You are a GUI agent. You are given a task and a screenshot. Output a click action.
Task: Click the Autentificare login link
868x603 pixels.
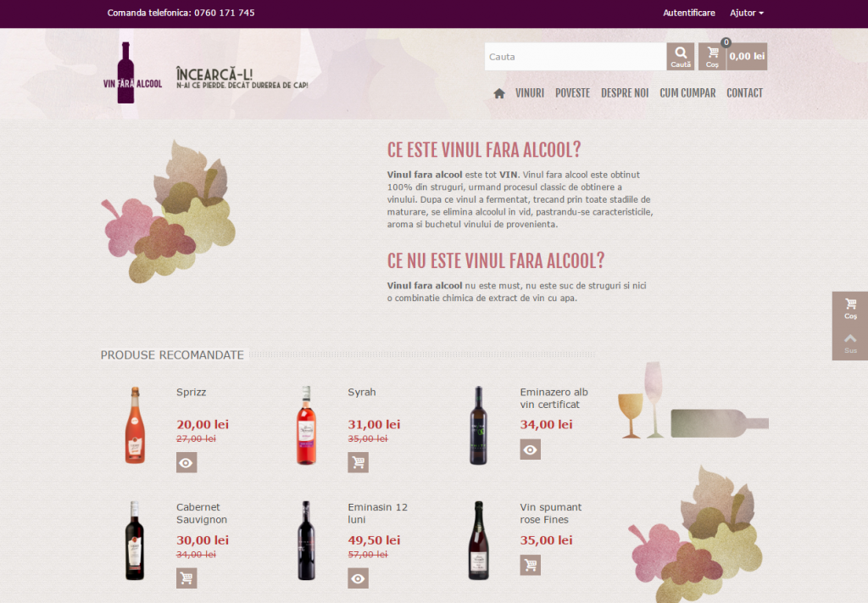click(689, 13)
